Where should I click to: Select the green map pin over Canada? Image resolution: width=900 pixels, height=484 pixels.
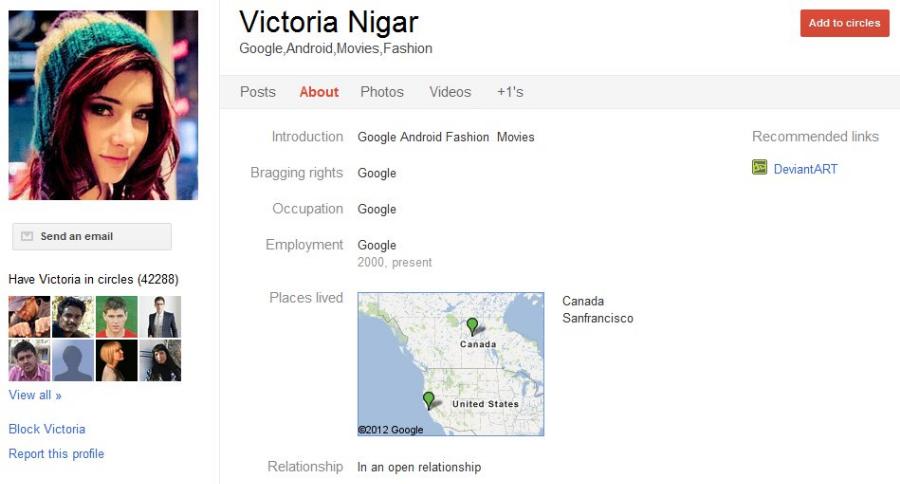(x=472, y=327)
